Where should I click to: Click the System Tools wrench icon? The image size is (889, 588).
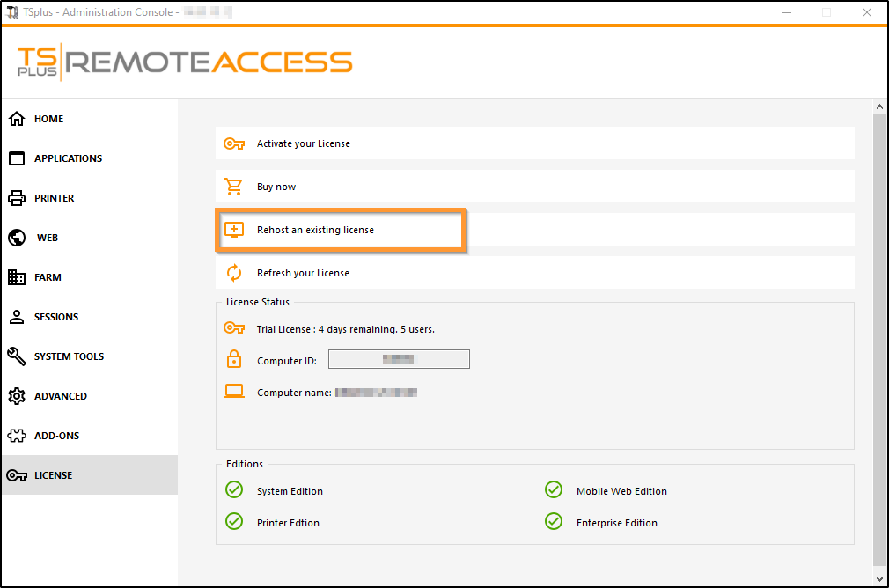[17, 356]
